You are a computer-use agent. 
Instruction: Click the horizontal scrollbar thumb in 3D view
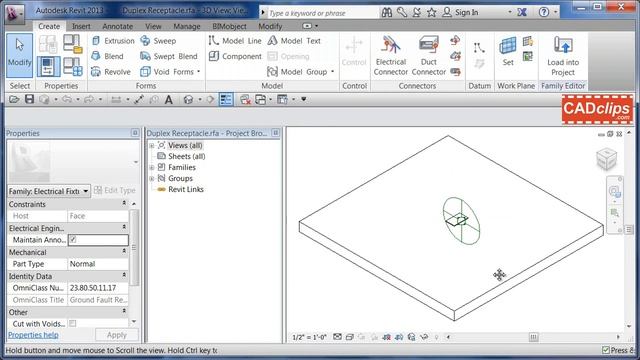pos(533,337)
